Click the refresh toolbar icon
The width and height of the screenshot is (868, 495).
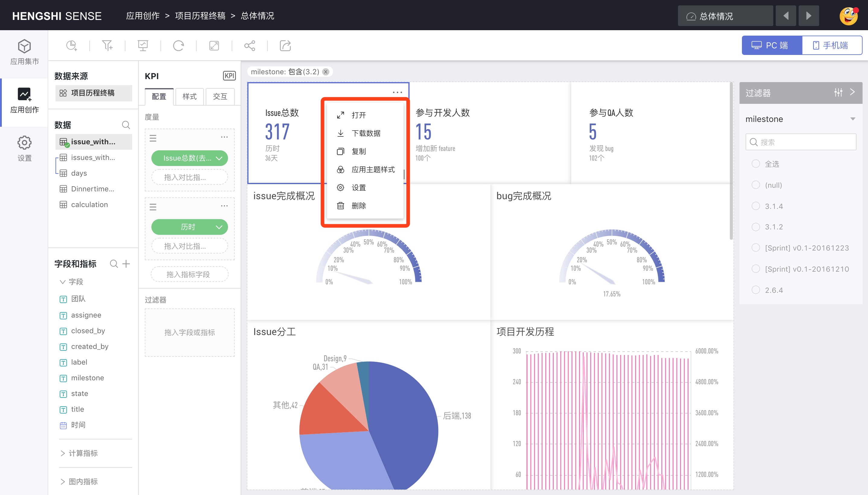point(178,46)
